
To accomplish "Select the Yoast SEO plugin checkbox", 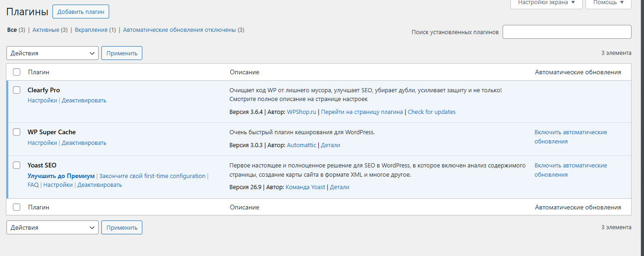I will click(17, 165).
